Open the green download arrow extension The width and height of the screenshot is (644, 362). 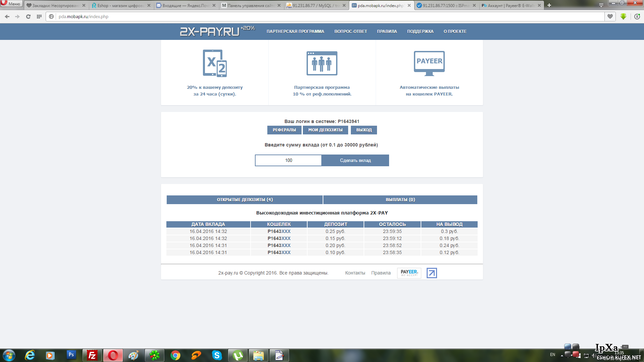coord(623,16)
